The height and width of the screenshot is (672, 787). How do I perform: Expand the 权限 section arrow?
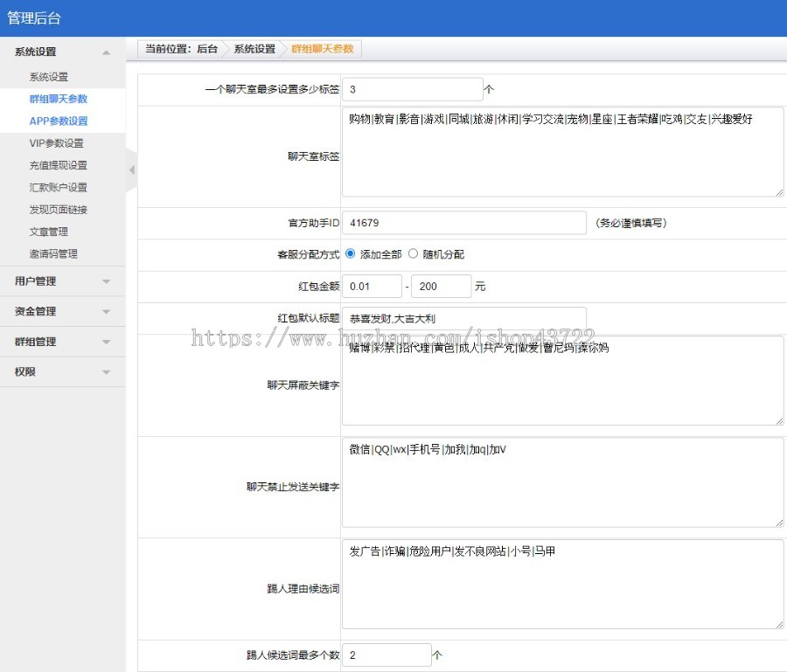tap(106, 372)
